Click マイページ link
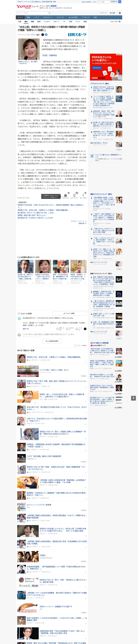Image resolution: width=138 pixels, height=644 pixels. tap(103, 13)
